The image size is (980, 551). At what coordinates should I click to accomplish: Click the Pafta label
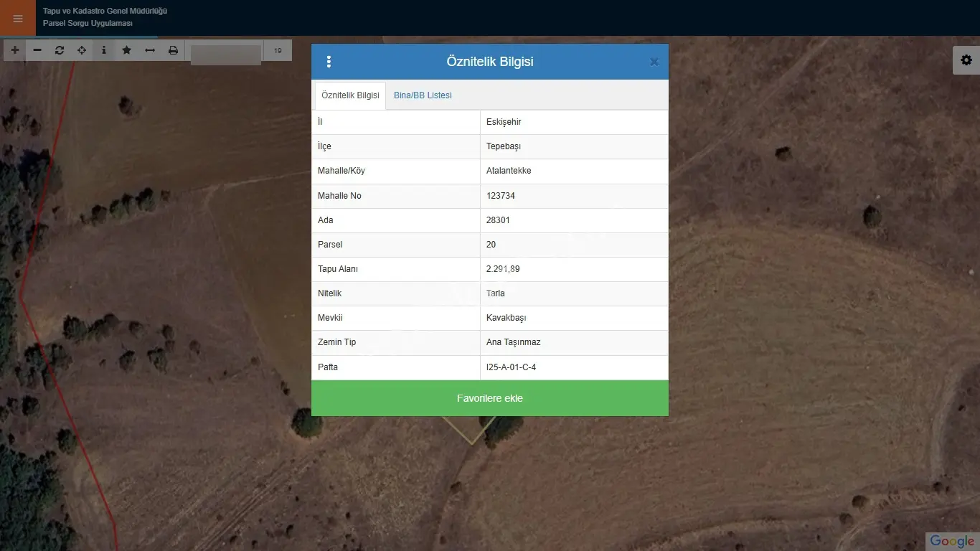(x=328, y=367)
